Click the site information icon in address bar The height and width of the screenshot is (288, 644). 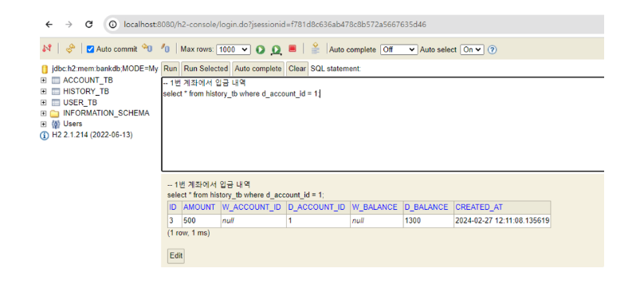(113, 25)
